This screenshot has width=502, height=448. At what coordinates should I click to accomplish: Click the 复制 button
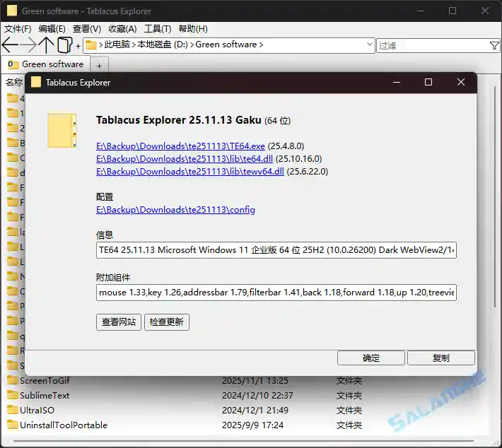click(441, 358)
